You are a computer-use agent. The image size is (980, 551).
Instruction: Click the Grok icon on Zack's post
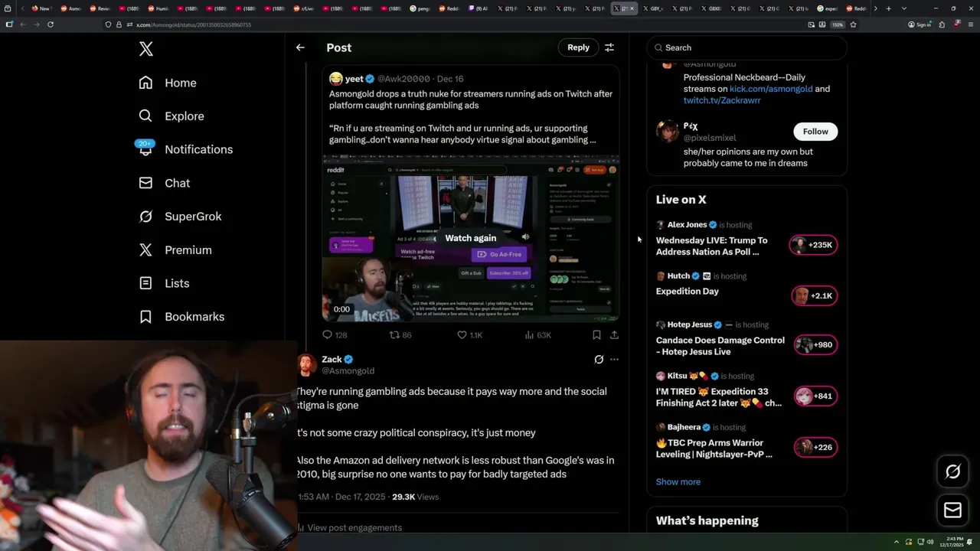pos(599,359)
